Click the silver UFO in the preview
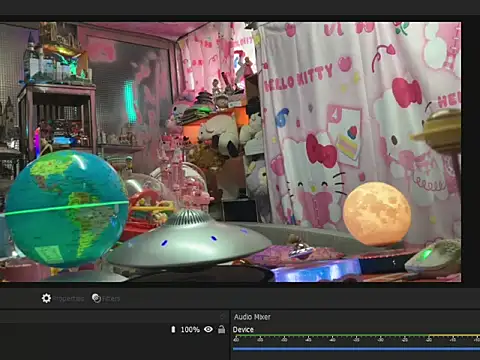The image size is (480, 360). (189, 240)
